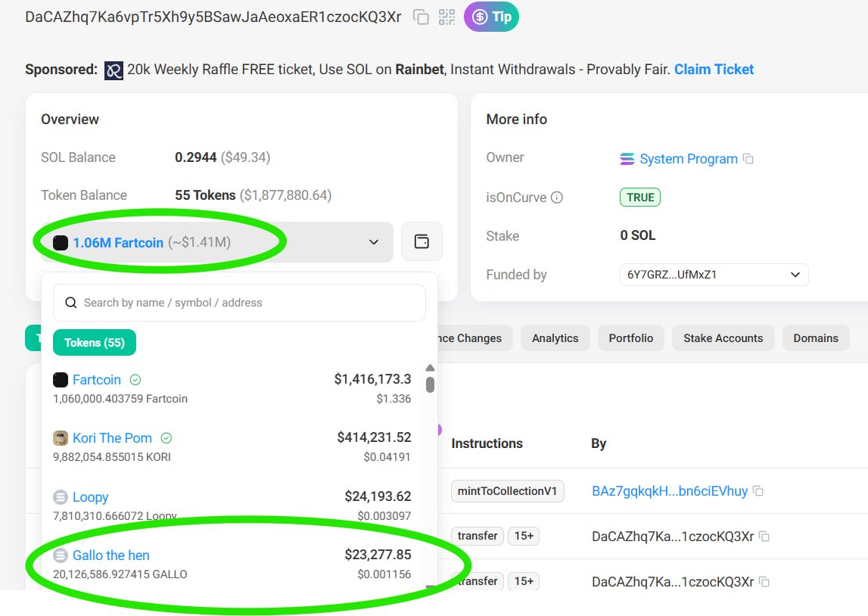Switch to the Portfolio tab

631,338
